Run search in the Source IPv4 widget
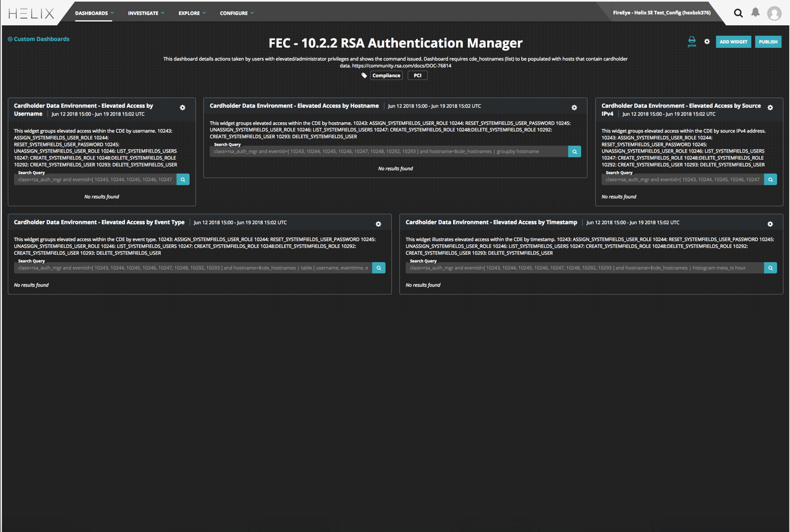The height and width of the screenshot is (532, 790). coord(771,180)
